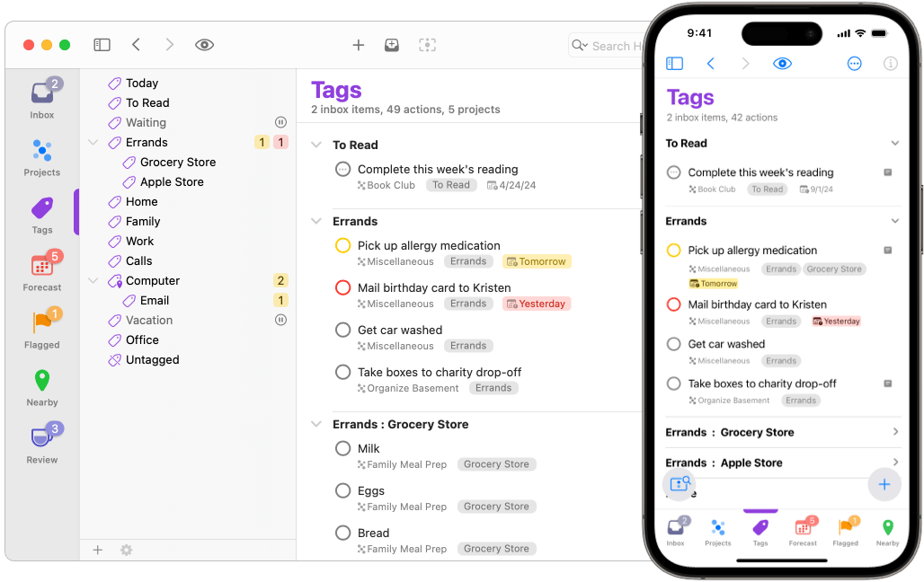
Task: Go forward in Mac window toolbar
Action: (170, 45)
